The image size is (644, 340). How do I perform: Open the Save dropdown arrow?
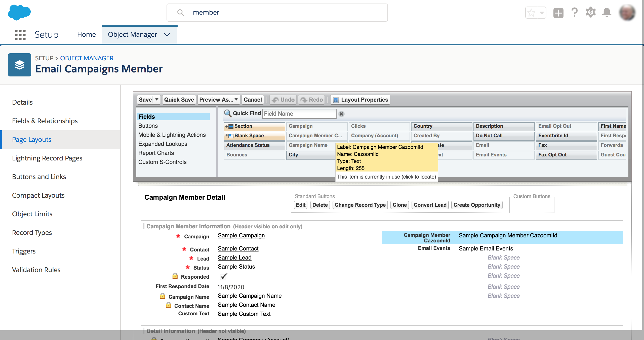pos(157,100)
